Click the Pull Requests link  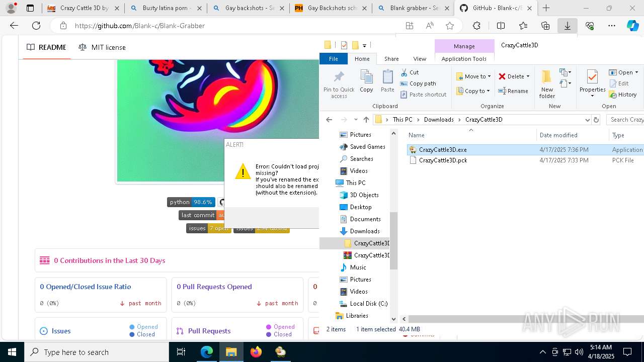click(x=209, y=331)
